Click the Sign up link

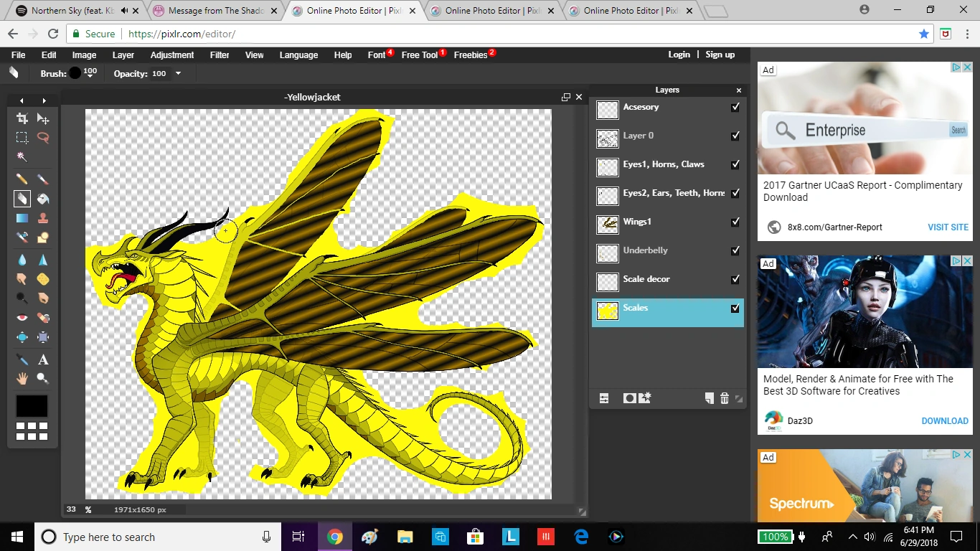click(x=720, y=55)
